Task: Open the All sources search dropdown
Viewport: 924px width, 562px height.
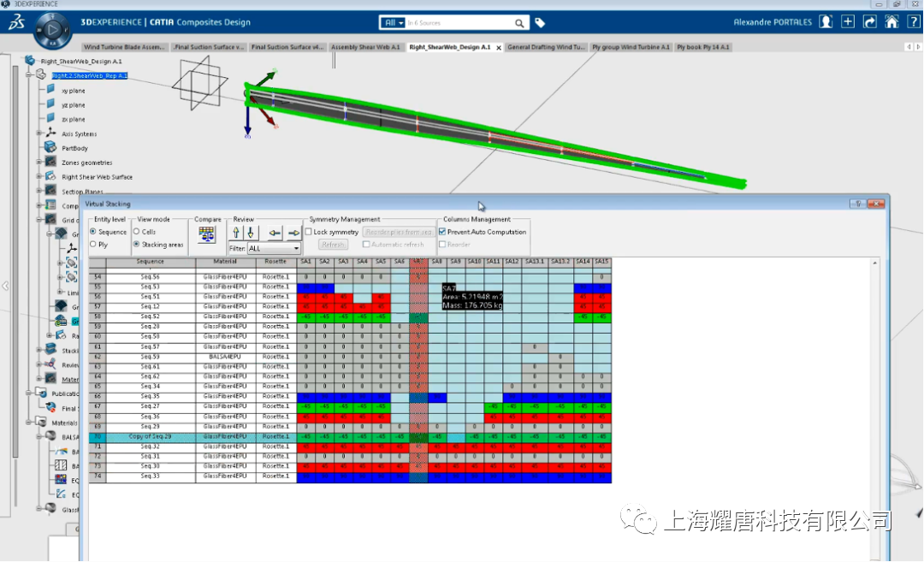Action: pyautogui.click(x=393, y=23)
